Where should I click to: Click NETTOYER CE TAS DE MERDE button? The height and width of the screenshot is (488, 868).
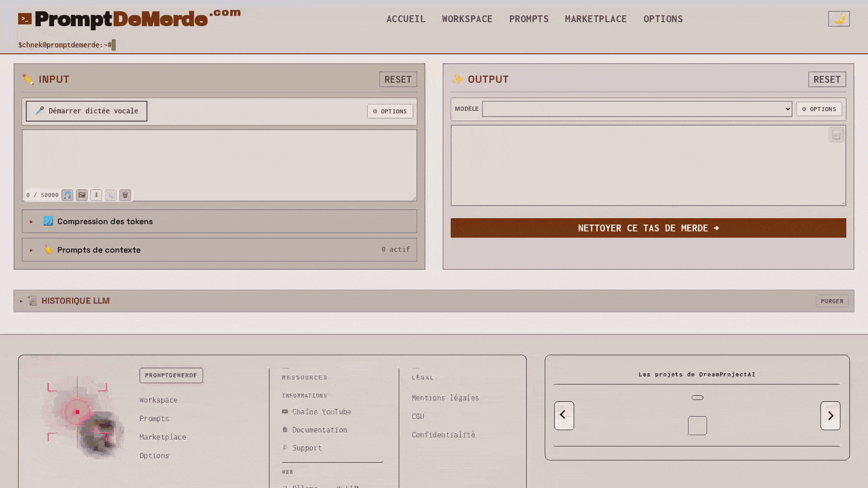click(x=648, y=228)
